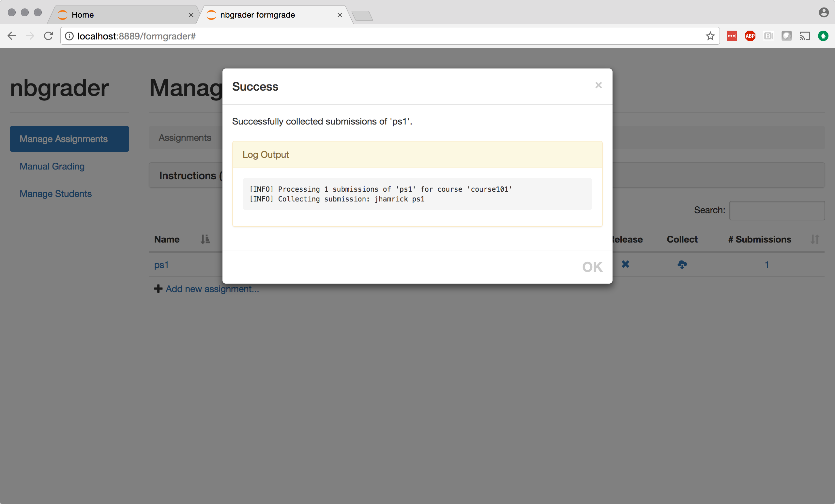This screenshot has height=504, width=835.
Task: Close the Success dialog with X
Action: pos(598,85)
